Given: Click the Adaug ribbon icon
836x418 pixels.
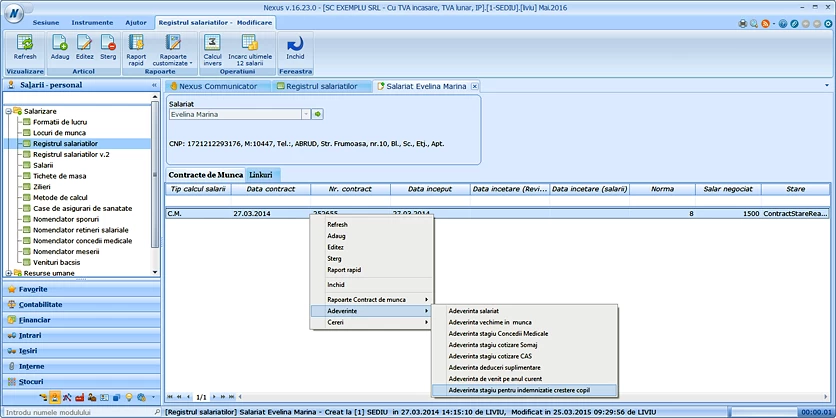Looking at the screenshot, I should click(x=59, y=48).
